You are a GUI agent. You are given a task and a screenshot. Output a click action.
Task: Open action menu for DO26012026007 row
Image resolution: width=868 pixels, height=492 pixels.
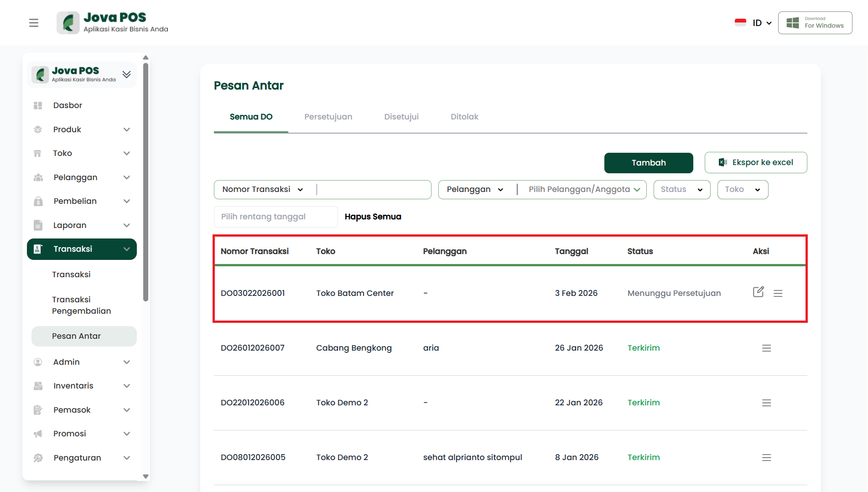pos(766,348)
